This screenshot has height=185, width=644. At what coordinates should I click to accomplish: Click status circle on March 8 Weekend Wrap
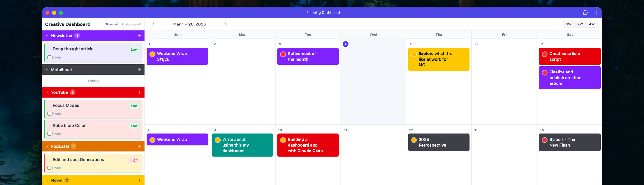(x=152, y=140)
